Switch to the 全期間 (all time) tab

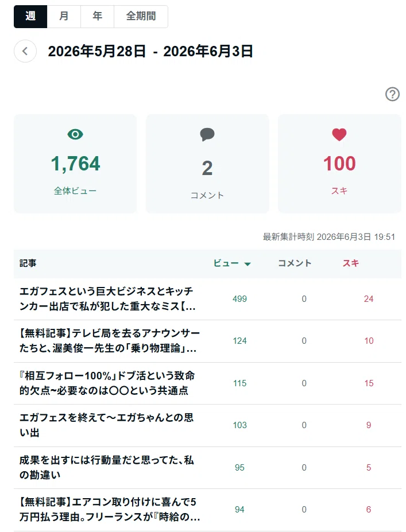click(x=141, y=16)
